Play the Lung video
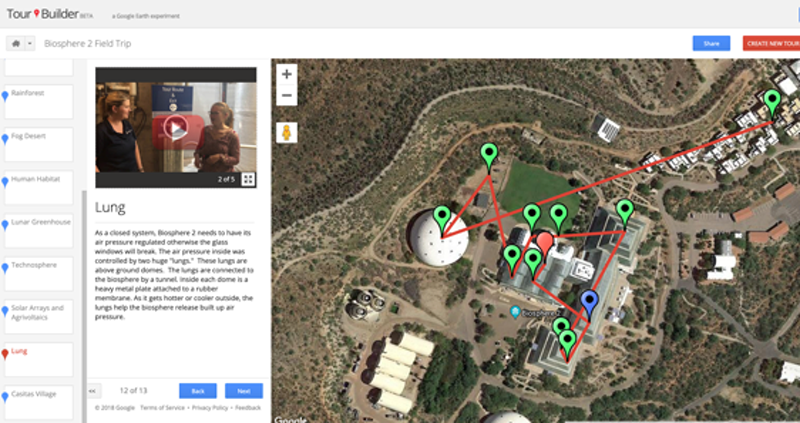800x423 pixels. click(x=176, y=128)
